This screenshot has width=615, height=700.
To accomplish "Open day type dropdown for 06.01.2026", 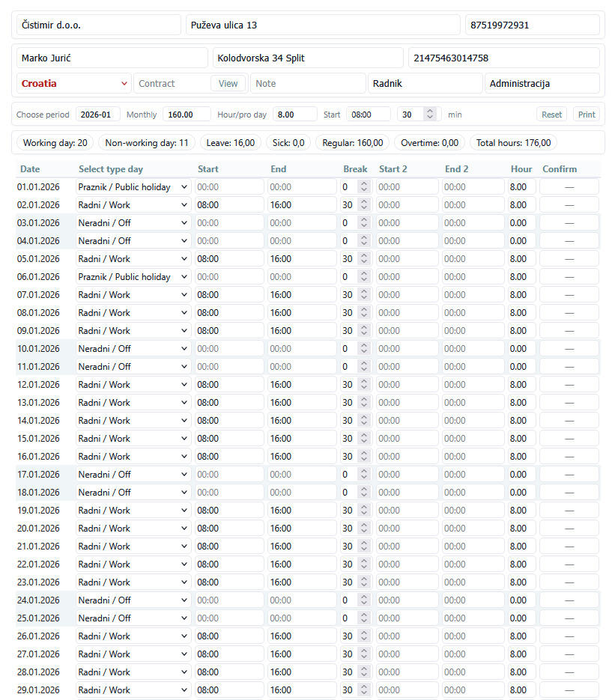I will tap(133, 277).
